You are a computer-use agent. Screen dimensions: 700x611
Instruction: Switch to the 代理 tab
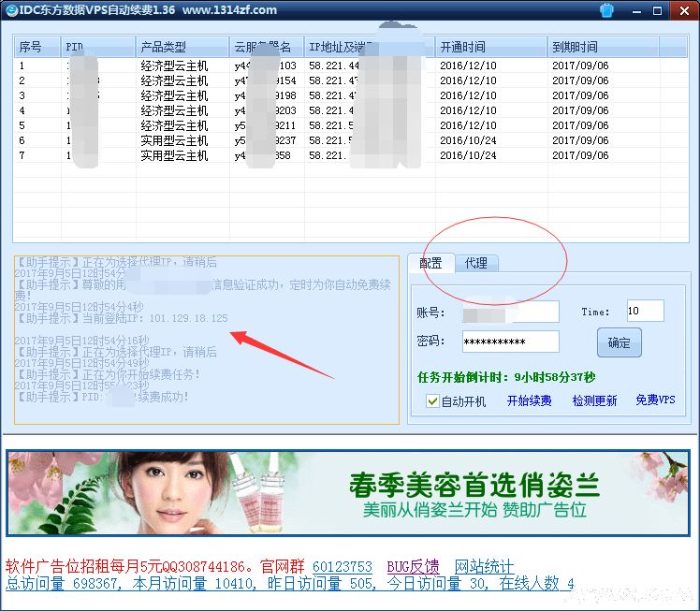point(475,263)
